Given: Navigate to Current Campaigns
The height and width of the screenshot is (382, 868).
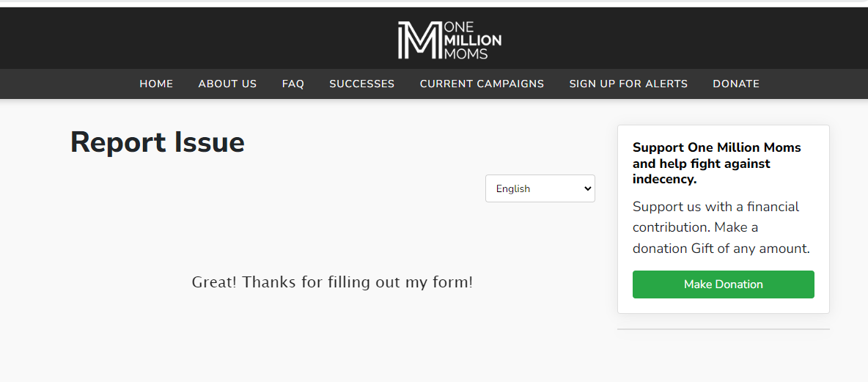Looking at the screenshot, I should (482, 84).
